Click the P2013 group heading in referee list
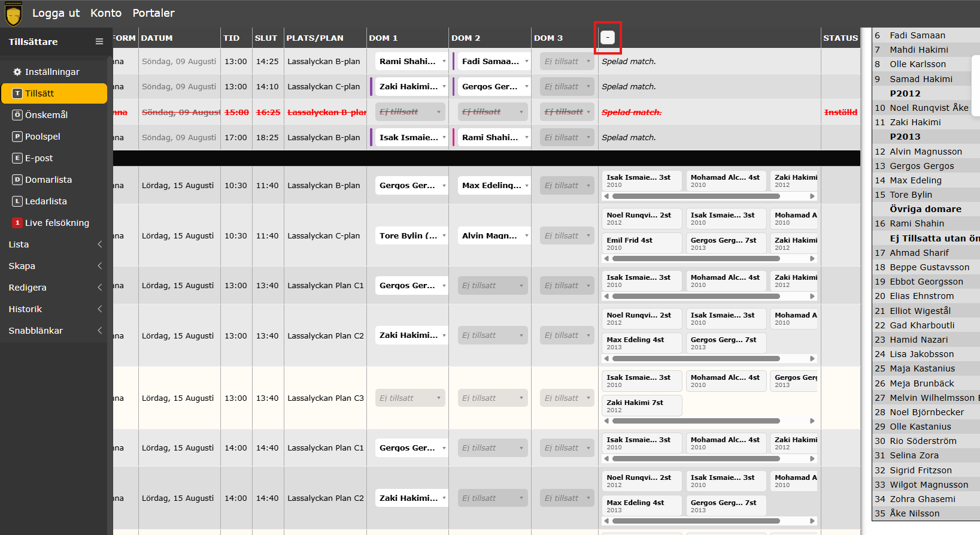Image resolution: width=980 pixels, height=535 pixels. point(905,137)
